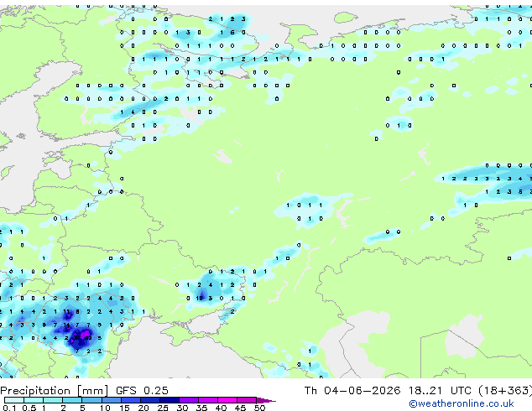Click the '0.5' legend scale value

tap(29, 408)
